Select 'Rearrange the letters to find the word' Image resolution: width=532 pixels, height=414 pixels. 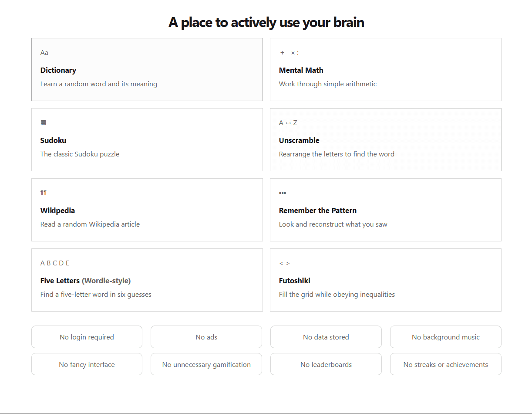pyautogui.click(x=337, y=154)
